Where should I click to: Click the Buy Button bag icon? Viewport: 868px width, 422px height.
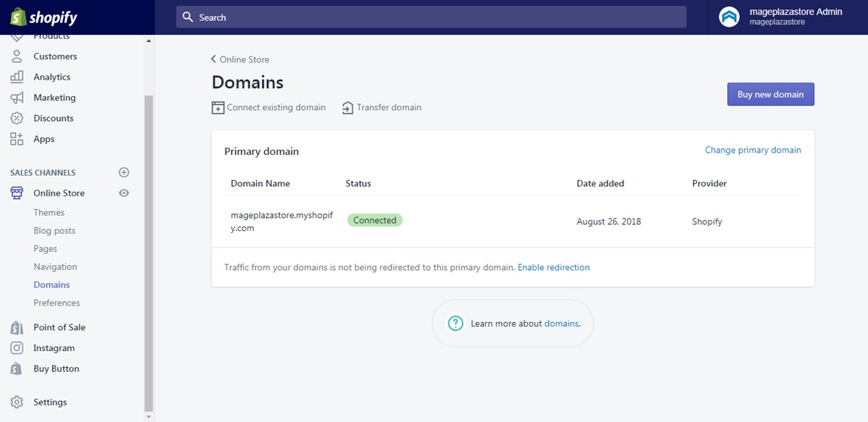click(x=17, y=369)
